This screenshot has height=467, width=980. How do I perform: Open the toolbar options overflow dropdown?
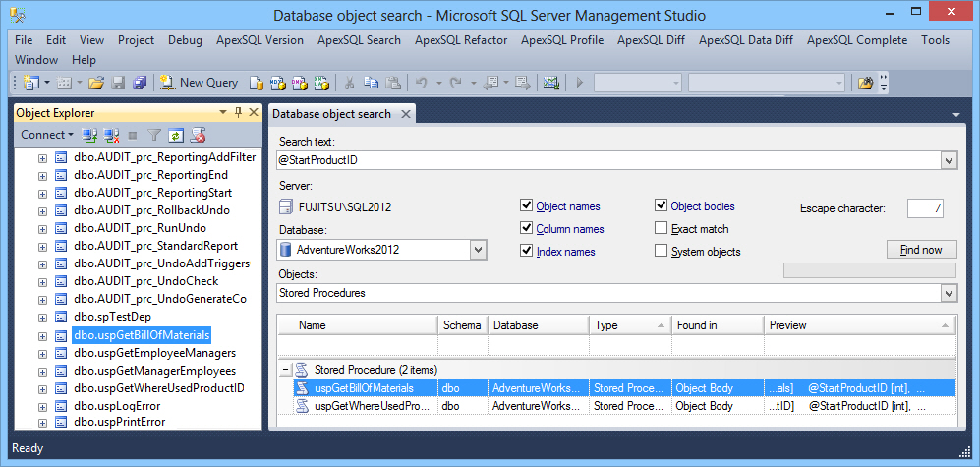[x=884, y=83]
